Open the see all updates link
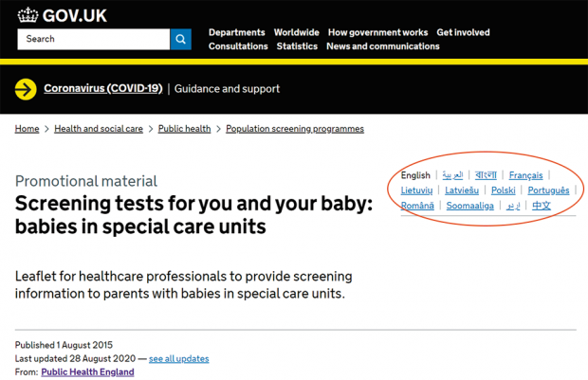The height and width of the screenshot is (380, 588). pos(179,358)
